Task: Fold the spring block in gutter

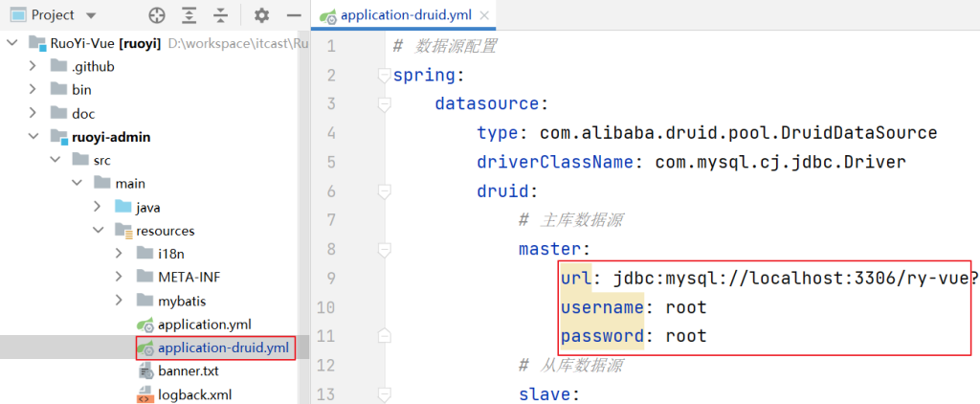Action: (x=385, y=76)
